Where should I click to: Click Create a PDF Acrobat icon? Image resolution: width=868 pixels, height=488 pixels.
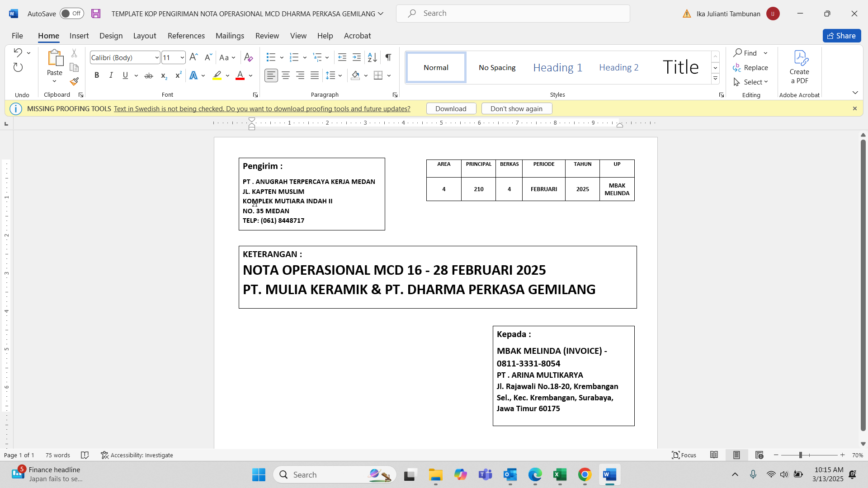[x=799, y=67]
